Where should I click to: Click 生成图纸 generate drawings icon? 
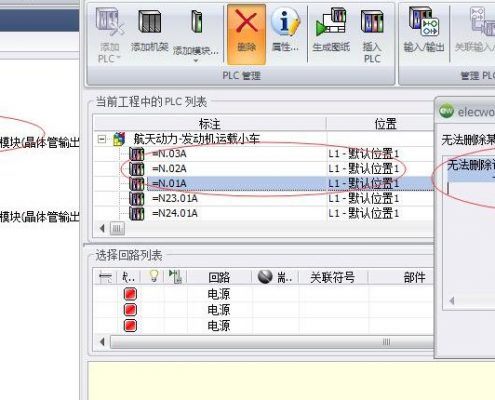point(331,32)
